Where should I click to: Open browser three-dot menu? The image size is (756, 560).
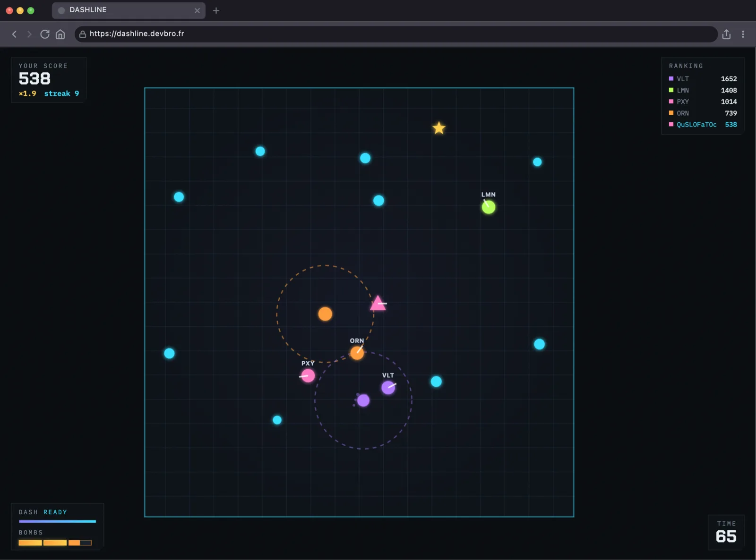click(743, 34)
